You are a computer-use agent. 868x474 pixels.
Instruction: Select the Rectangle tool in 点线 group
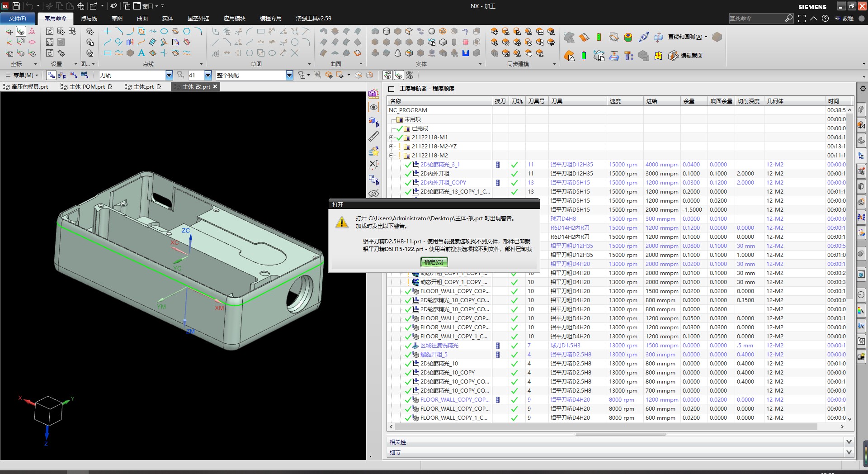coord(107,53)
